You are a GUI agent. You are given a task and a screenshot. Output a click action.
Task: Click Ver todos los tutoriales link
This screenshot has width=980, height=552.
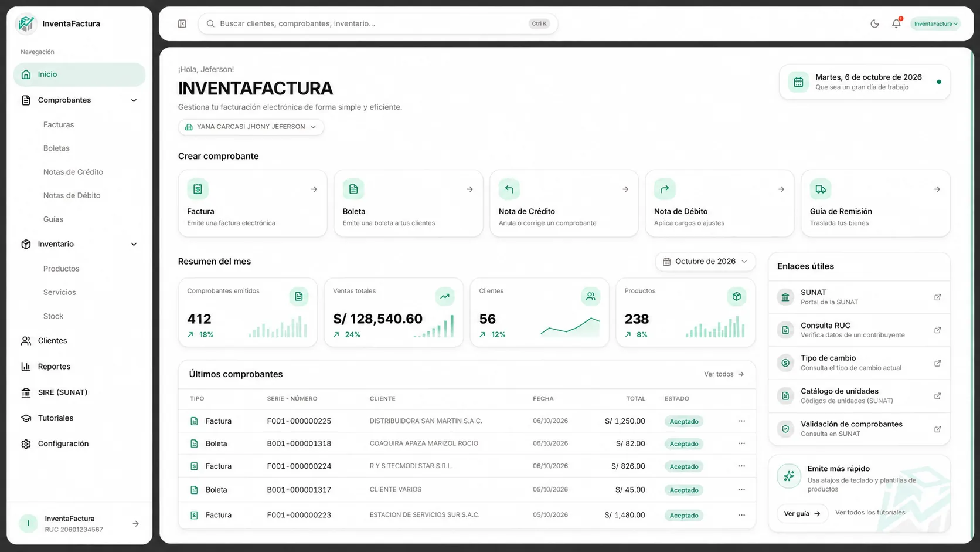(x=870, y=513)
